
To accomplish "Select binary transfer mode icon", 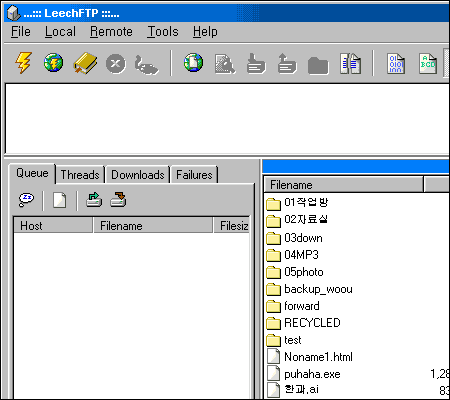I will [x=396, y=63].
